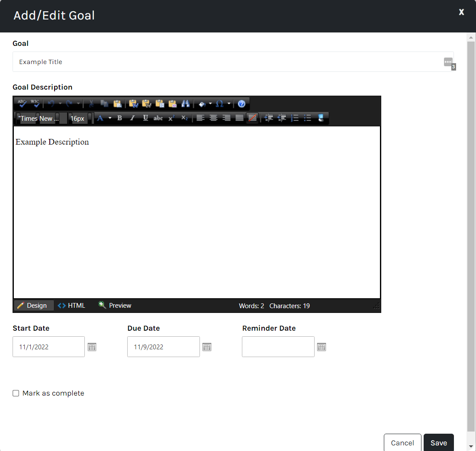Expand the Undo history arrow
Screen dimensions: 476x451
pos(60,104)
